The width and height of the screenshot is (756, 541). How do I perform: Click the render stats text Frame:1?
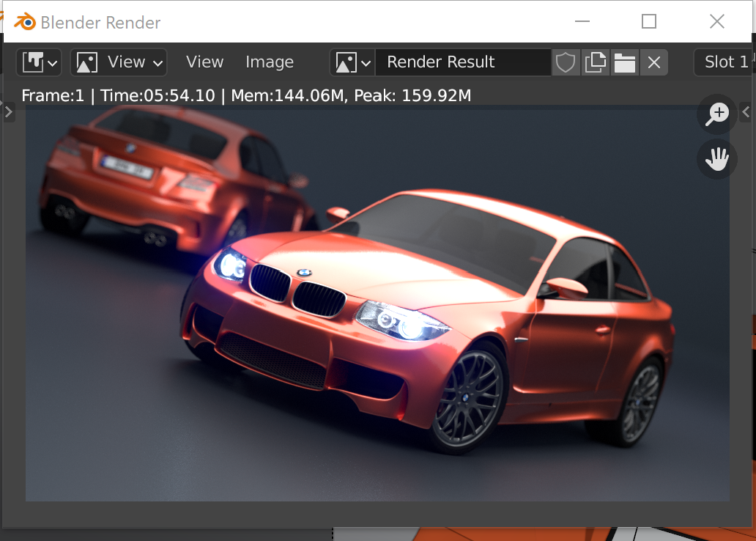tap(53, 95)
